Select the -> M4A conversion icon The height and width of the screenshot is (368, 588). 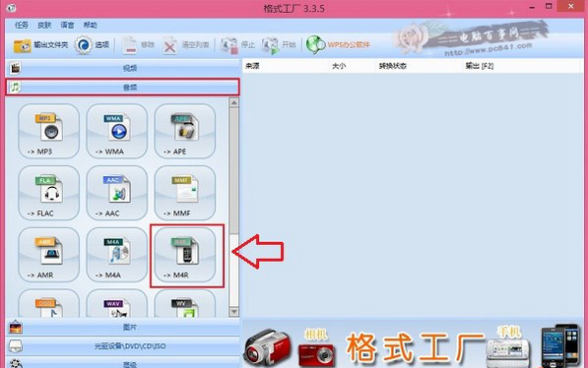[117, 255]
